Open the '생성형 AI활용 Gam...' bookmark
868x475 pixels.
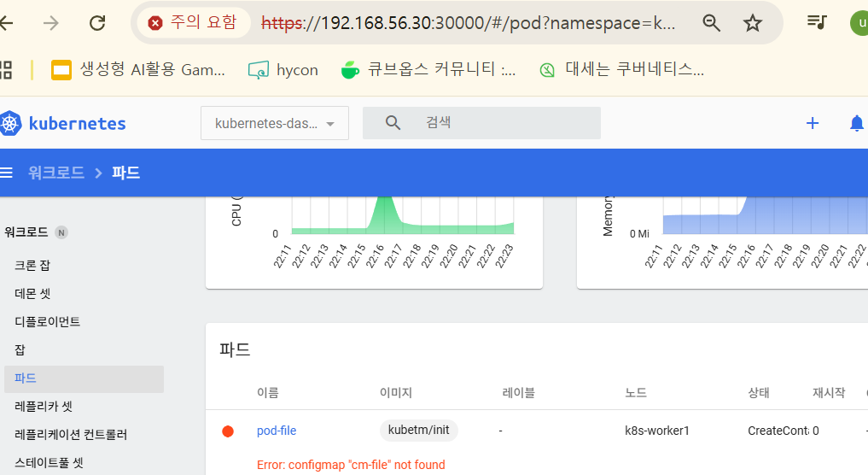(x=138, y=70)
